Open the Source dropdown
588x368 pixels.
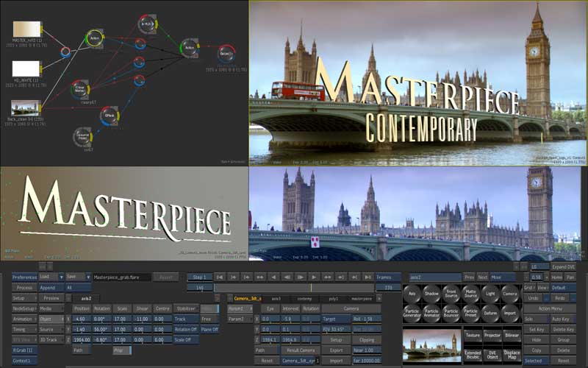point(51,329)
